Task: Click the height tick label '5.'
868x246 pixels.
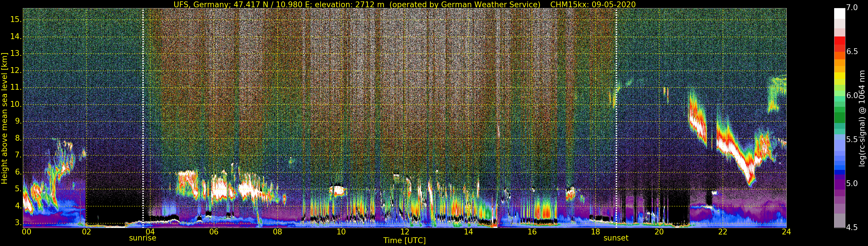Action: pyautogui.click(x=18, y=189)
